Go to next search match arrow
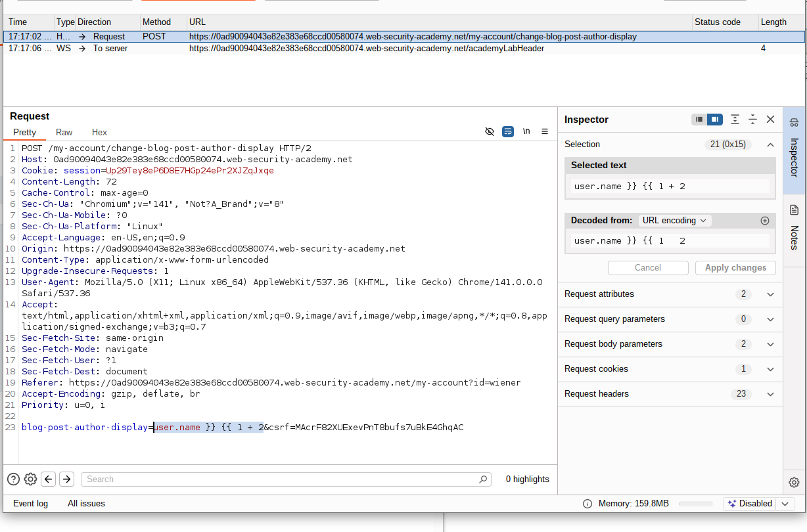Screen dimensions: 807x532 point(66,479)
